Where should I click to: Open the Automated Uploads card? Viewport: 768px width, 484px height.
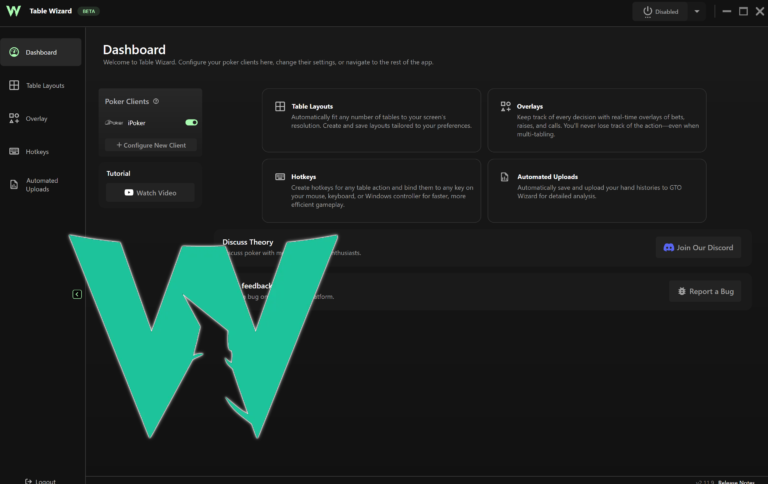click(x=597, y=191)
